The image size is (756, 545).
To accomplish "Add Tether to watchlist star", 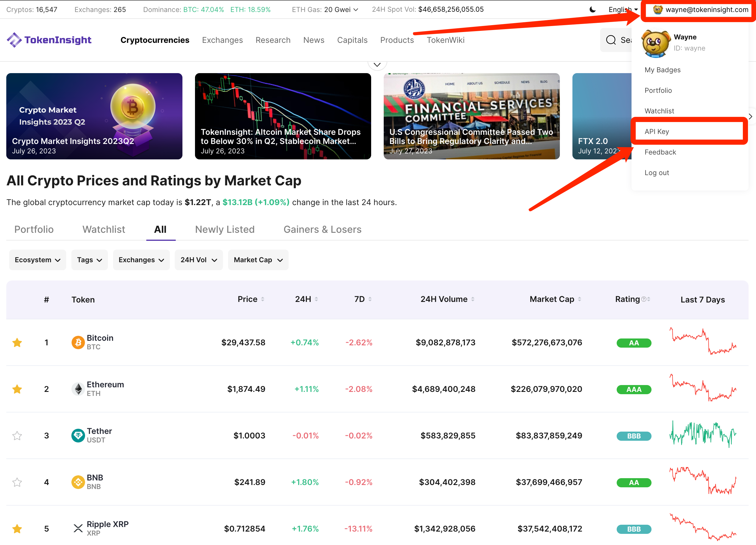I will 17,436.
